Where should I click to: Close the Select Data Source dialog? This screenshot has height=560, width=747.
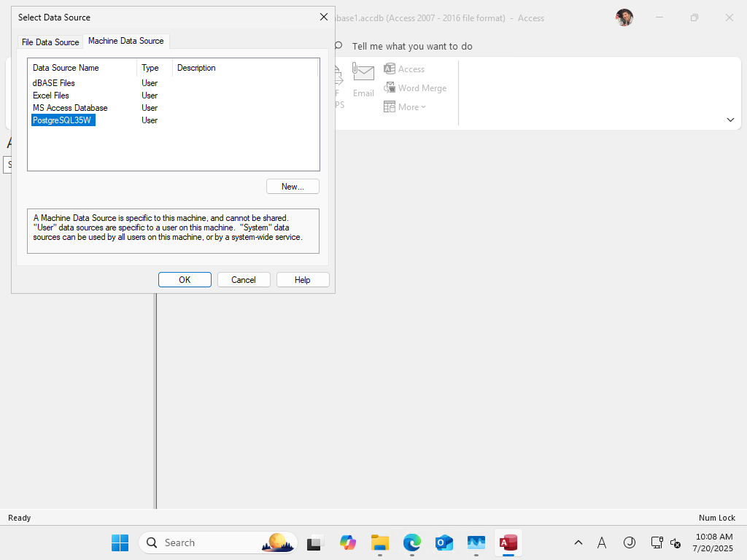coord(324,17)
